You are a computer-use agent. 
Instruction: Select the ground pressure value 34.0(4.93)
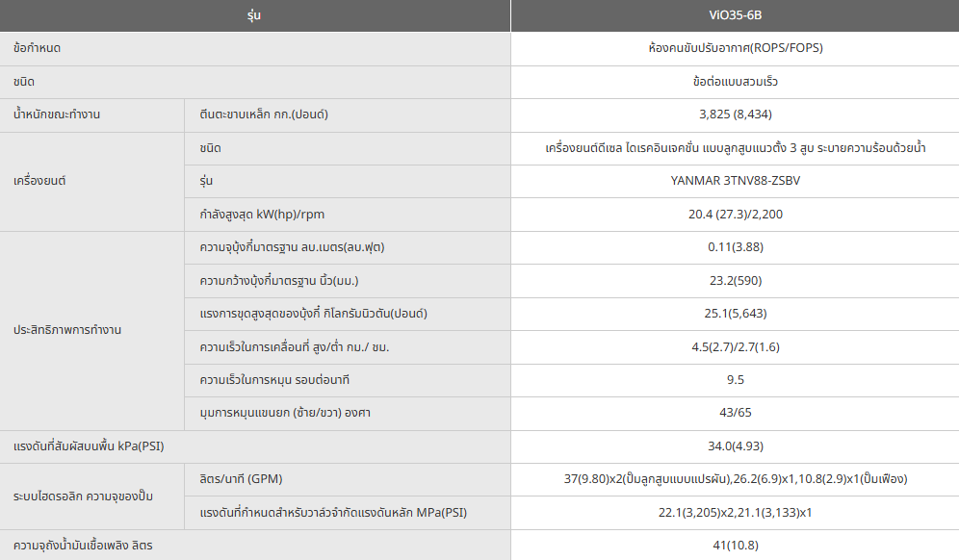(x=735, y=446)
